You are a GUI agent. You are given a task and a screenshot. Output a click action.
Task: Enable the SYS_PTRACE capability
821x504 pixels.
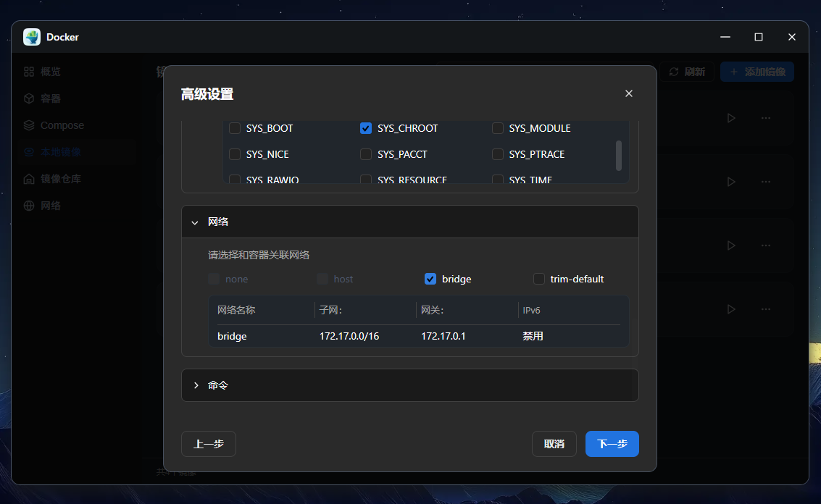[x=497, y=154]
